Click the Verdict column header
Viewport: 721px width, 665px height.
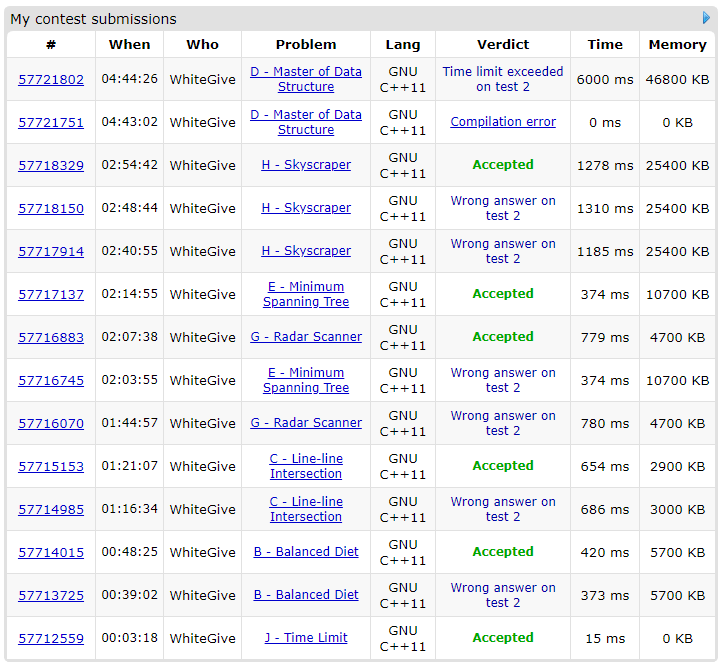pos(503,44)
